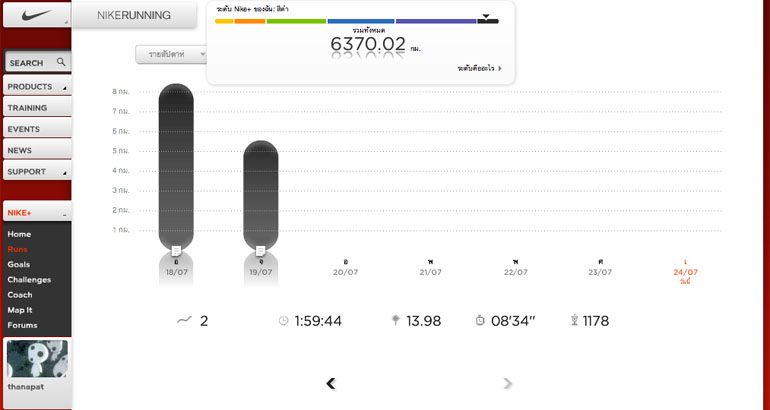The width and height of the screenshot is (770, 410).
Task: Expand the PRODUCTS menu
Action: (x=36, y=87)
